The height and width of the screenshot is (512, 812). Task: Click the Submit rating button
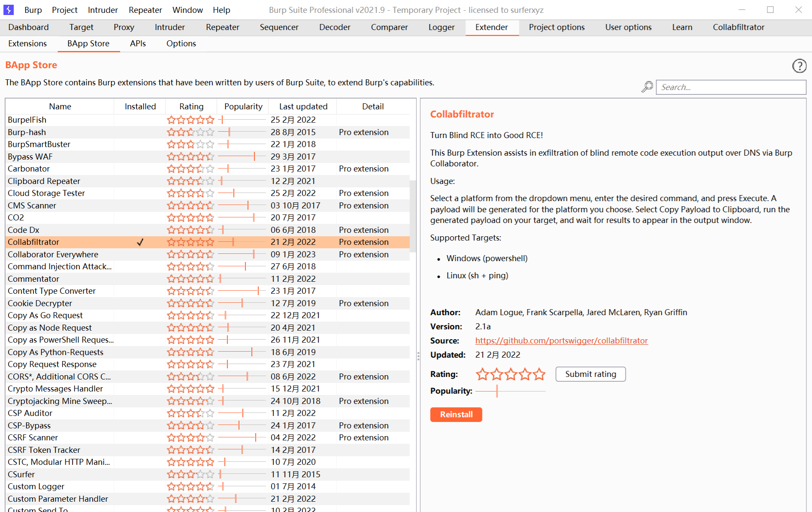click(590, 374)
